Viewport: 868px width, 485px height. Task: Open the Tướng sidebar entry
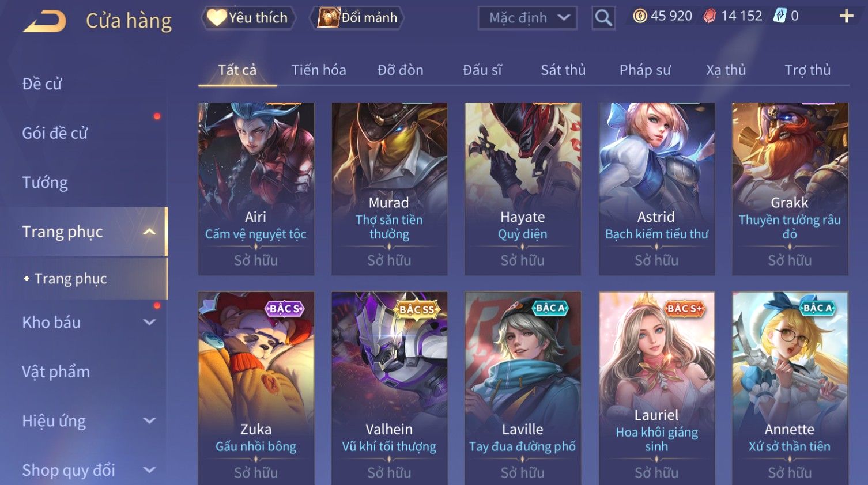[45, 183]
